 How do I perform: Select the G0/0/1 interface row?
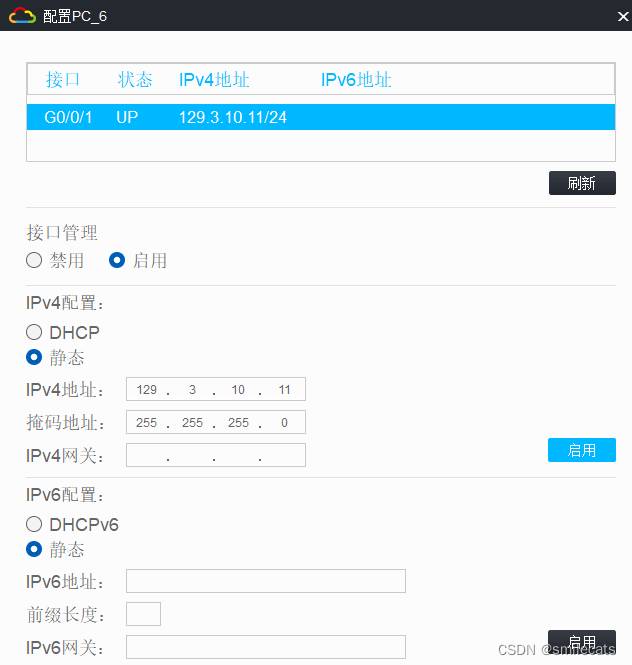[x=320, y=117]
